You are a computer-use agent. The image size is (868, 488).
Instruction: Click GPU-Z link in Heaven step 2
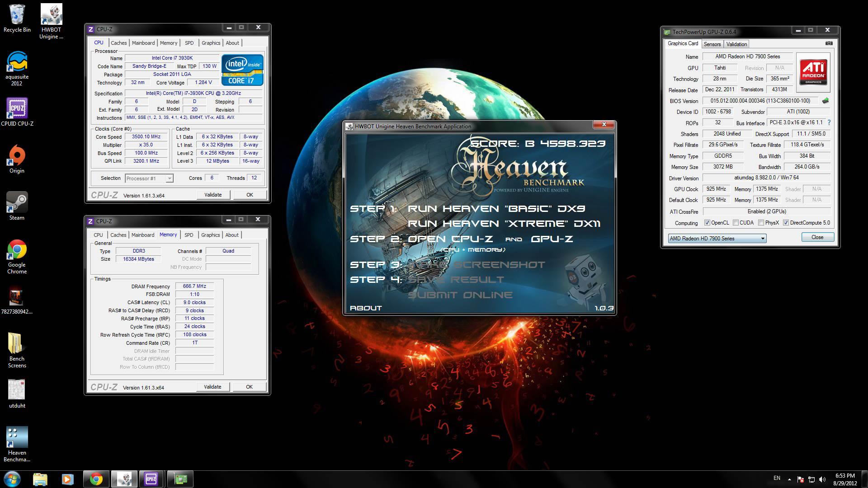[552, 239]
